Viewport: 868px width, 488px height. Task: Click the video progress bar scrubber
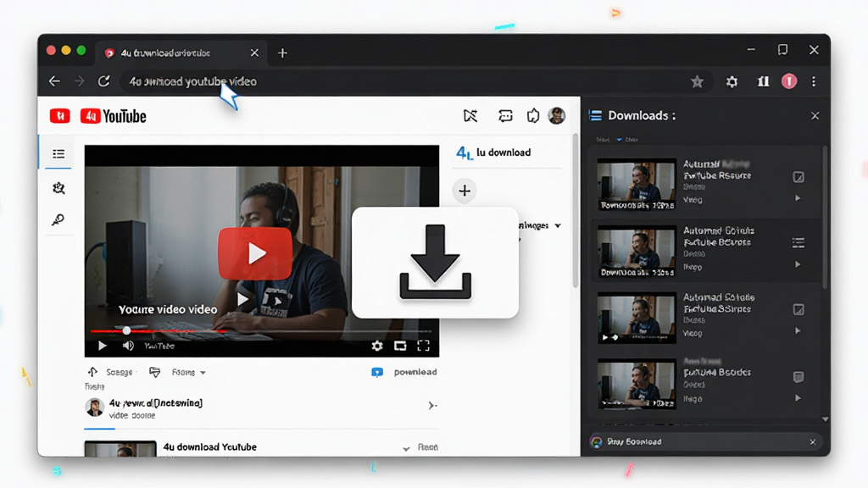[127, 330]
